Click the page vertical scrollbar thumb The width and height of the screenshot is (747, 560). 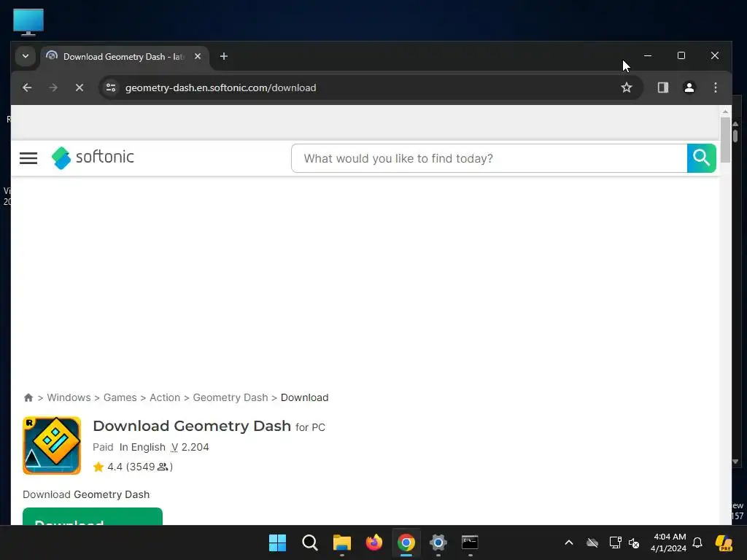[725, 139]
